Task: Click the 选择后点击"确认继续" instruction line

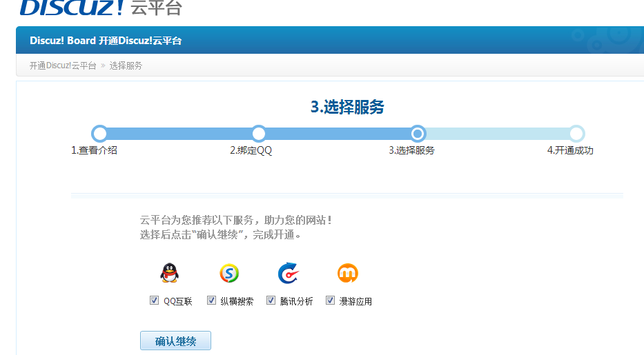Action: [221, 234]
